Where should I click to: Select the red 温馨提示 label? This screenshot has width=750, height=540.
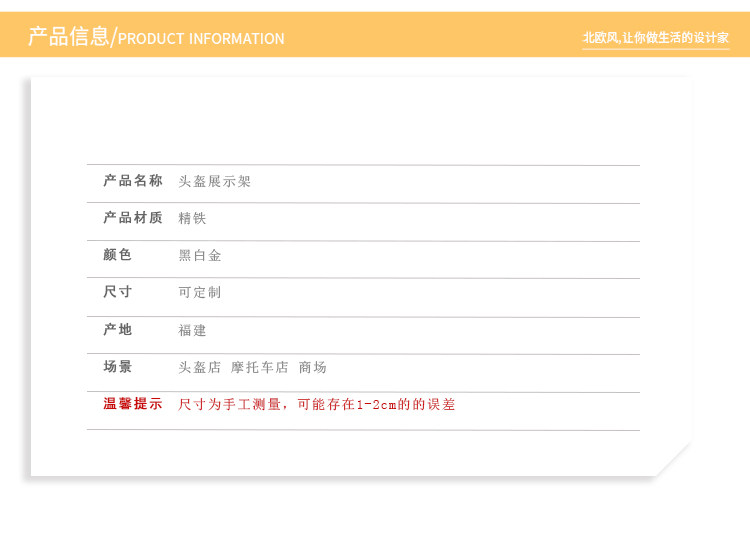tap(133, 404)
